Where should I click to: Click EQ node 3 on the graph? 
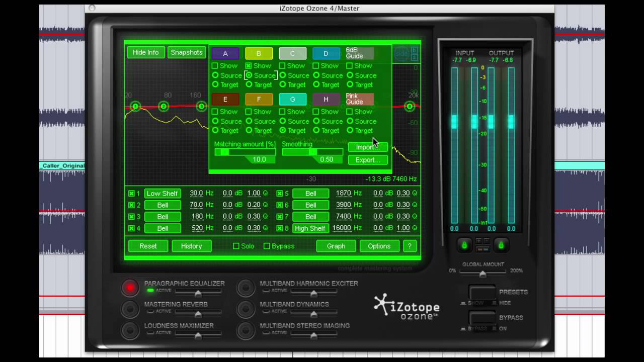[202, 106]
